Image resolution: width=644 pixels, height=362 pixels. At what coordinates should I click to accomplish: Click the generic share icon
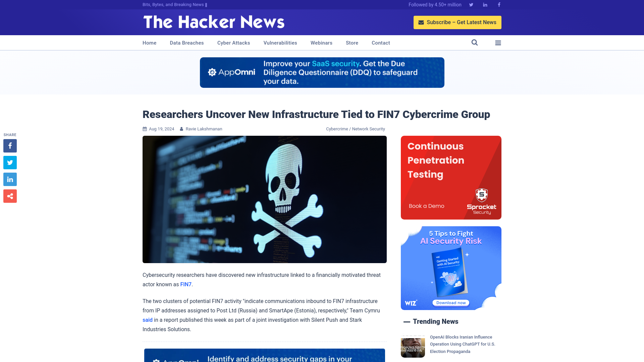pyautogui.click(x=10, y=196)
